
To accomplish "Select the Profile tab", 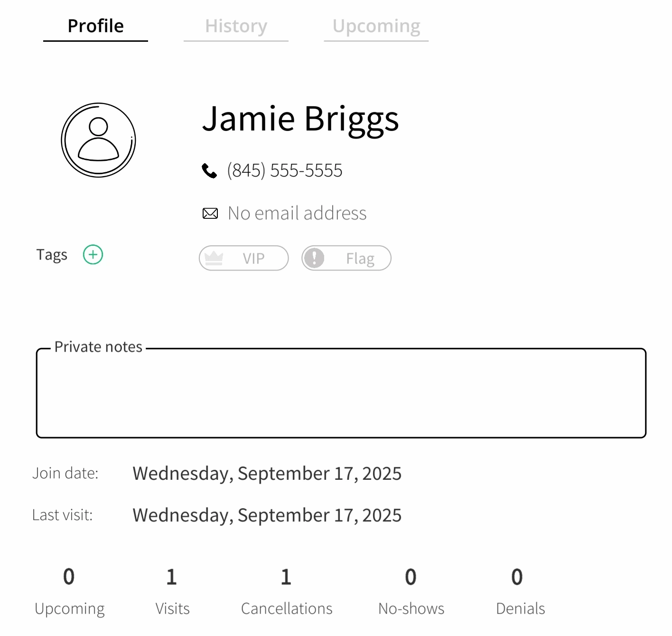I will pos(95,25).
